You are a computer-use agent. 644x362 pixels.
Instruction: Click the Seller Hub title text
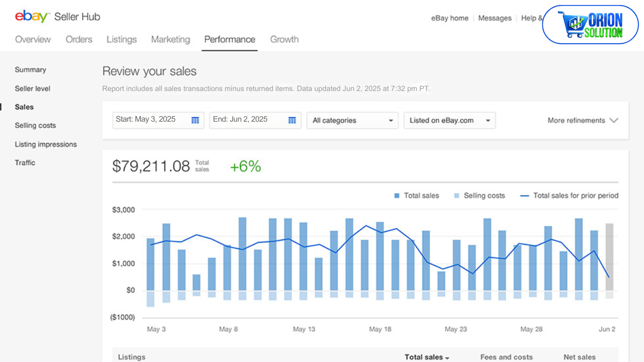pyautogui.click(x=77, y=17)
